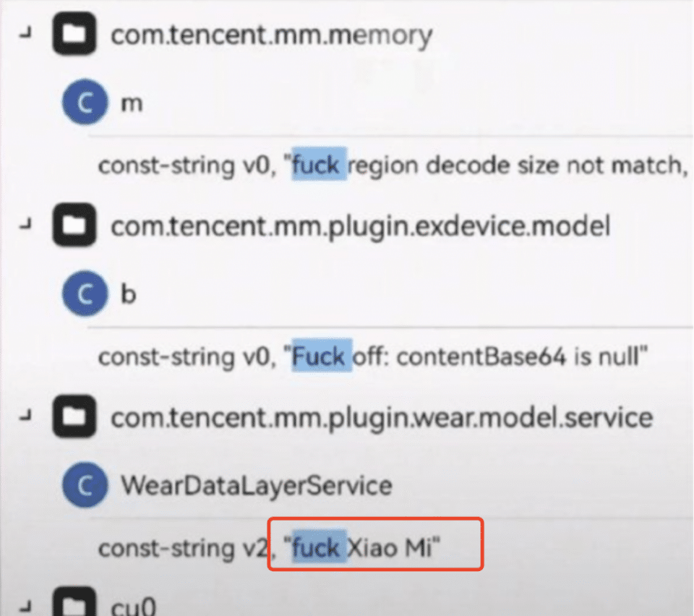Viewport: 694px width, 616px height.
Task: Collapse the cu0 package arrow
Action: (x=26, y=605)
